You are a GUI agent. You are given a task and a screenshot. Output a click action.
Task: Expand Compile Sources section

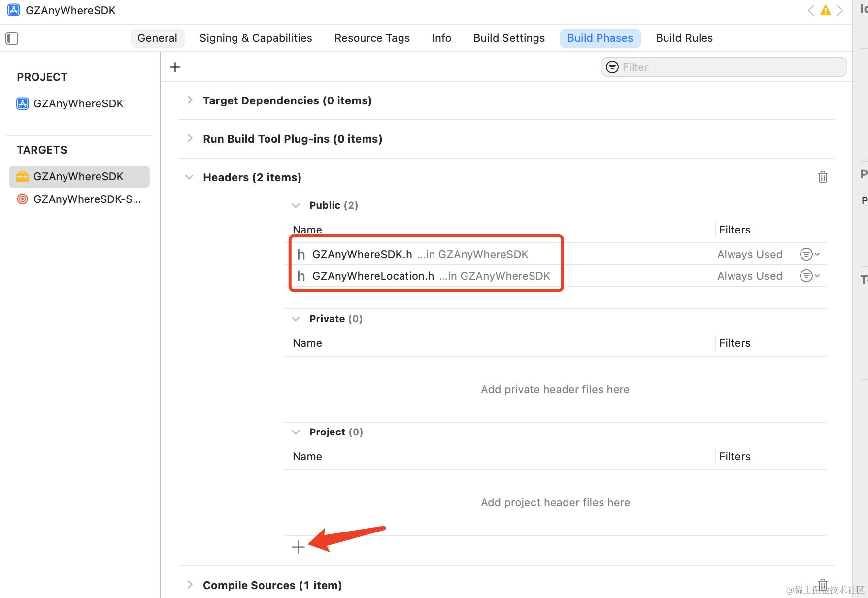pos(190,585)
